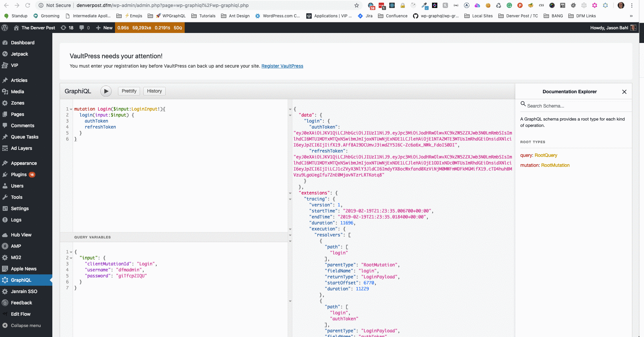Open the RootMutation type docs
Viewport: 644px width, 337px height.
555,165
